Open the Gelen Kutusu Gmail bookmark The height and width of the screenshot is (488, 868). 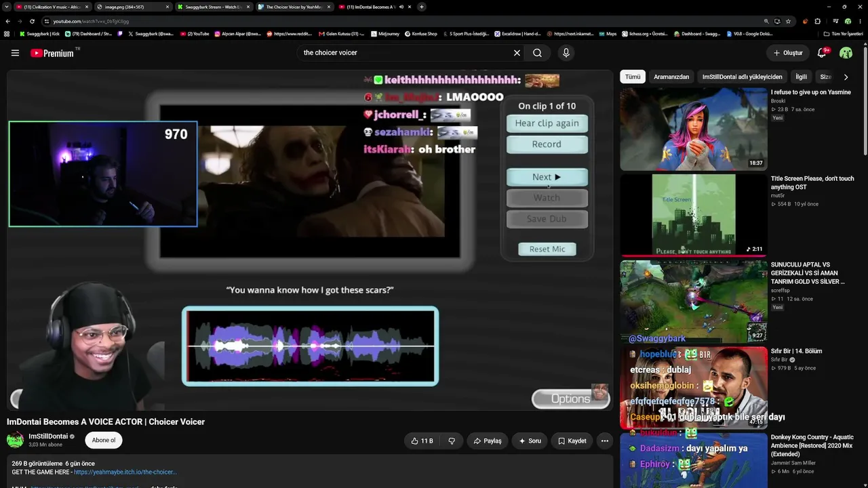pyautogui.click(x=341, y=34)
